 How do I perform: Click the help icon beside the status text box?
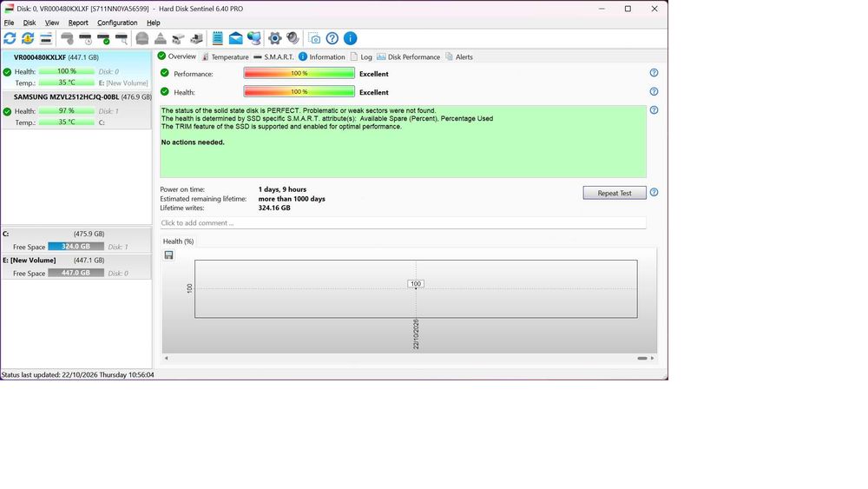(654, 110)
